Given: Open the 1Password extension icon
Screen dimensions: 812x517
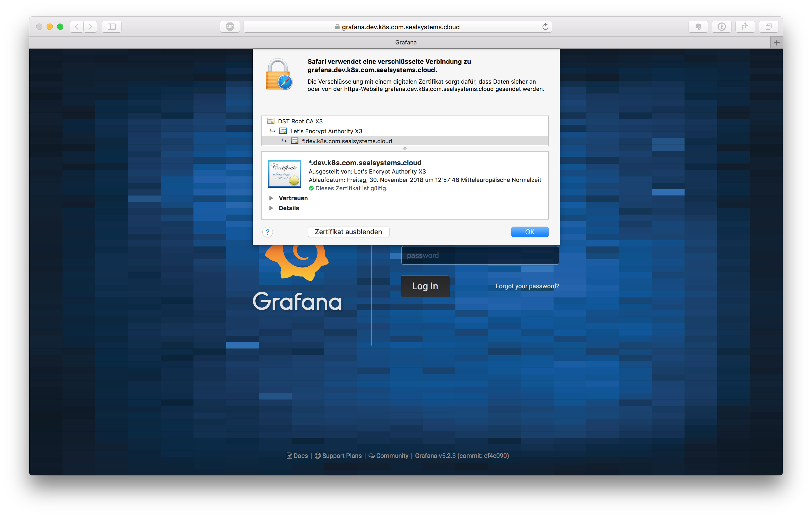Looking at the screenshot, I should pyautogui.click(x=722, y=27).
